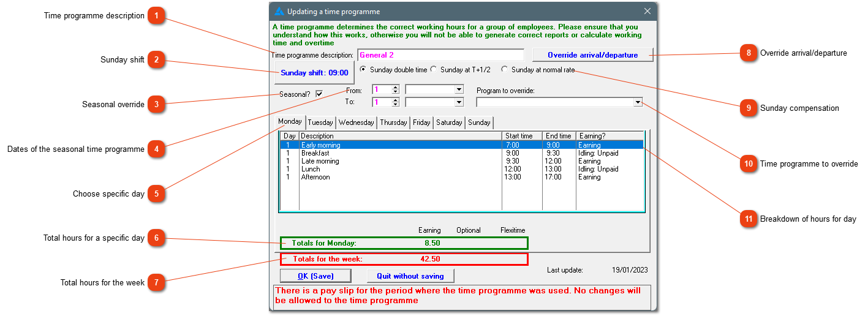Decrease the To day spinner value
Image resolution: width=868 pixels, height=316 pixels.
pyautogui.click(x=396, y=103)
